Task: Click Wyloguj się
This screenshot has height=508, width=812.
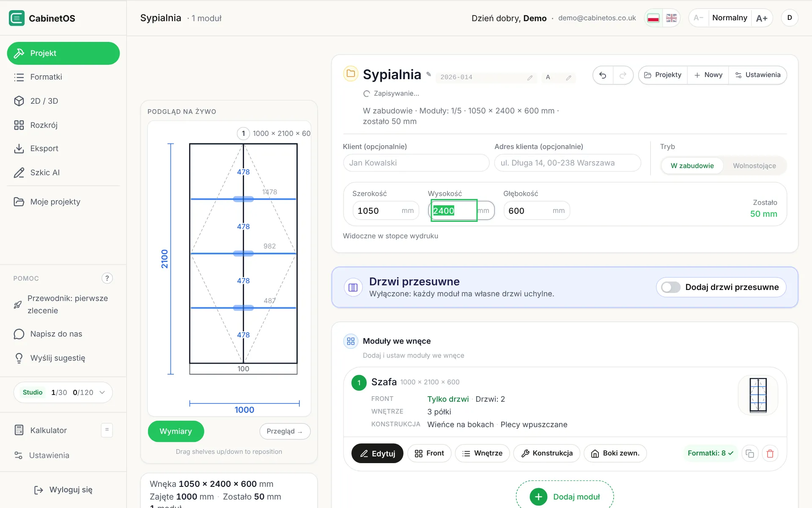Action: 63,490
